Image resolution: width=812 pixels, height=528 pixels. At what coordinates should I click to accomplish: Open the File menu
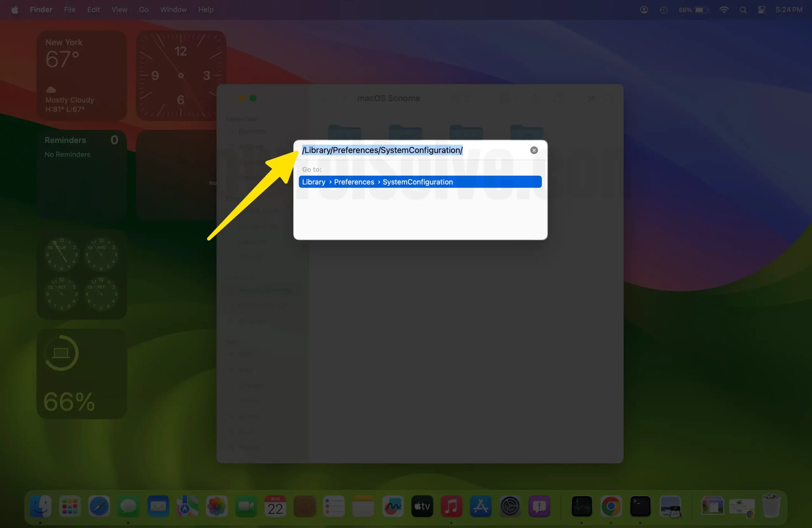(69, 10)
